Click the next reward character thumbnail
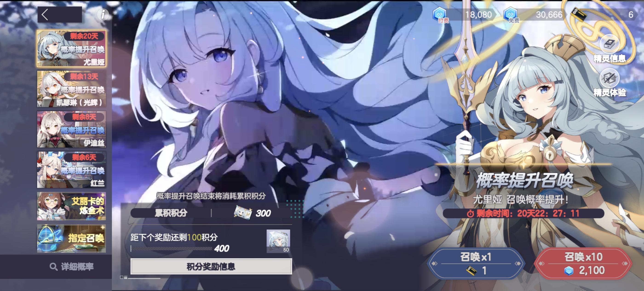644x291 pixels. click(278, 241)
